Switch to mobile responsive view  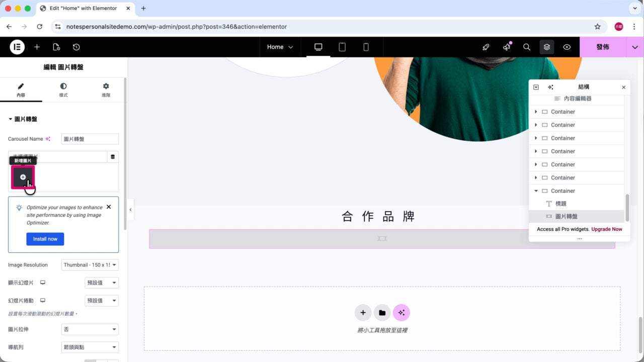pos(366,47)
